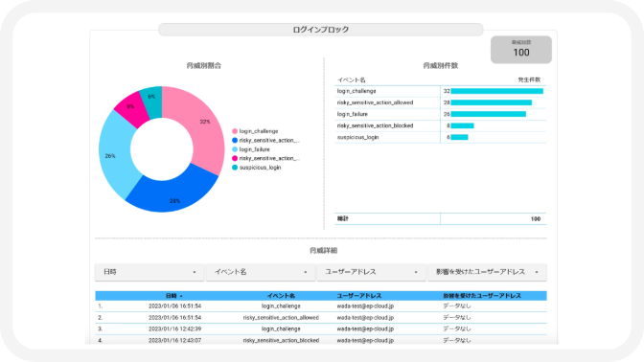644x362 pixels.
Task: Click the login_failure bar in the table
Action: pos(489,114)
